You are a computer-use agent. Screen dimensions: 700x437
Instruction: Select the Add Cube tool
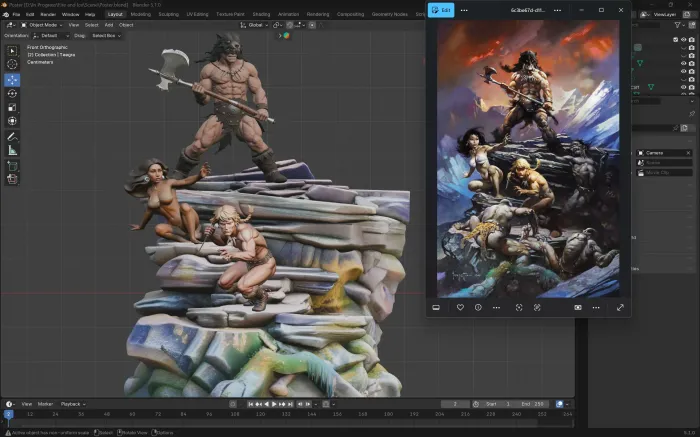[12, 166]
